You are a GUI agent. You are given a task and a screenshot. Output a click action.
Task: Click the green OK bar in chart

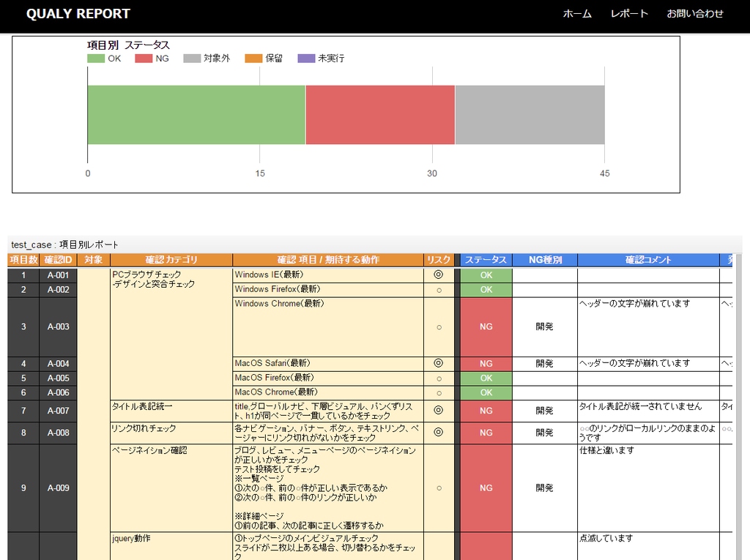196,115
